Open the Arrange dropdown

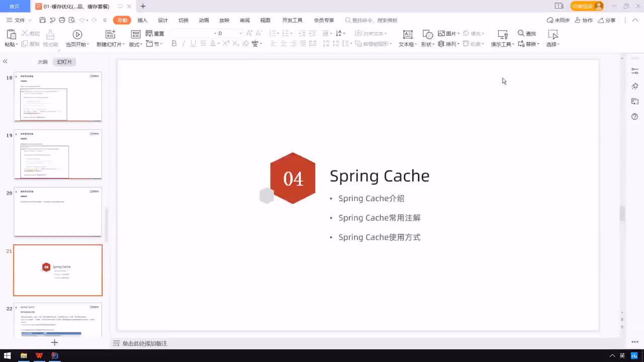(x=449, y=44)
